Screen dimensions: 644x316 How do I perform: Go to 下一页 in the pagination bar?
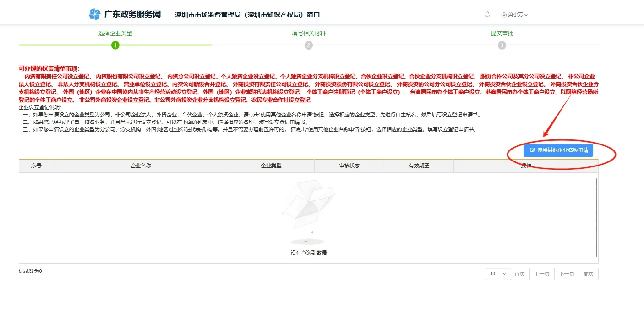click(567, 274)
